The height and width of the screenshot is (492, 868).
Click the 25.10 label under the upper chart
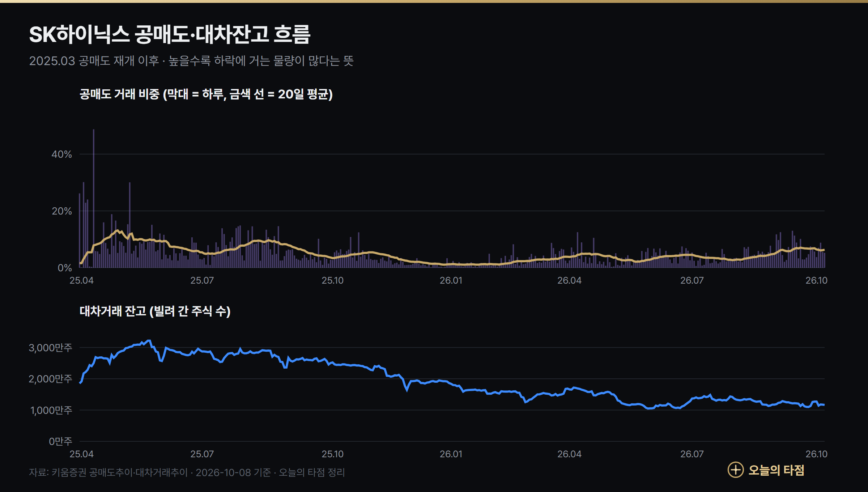[x=333, y=280]
